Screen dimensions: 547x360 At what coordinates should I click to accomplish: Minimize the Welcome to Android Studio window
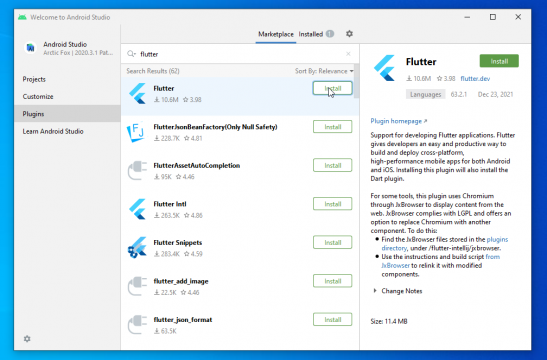(467, 17)
